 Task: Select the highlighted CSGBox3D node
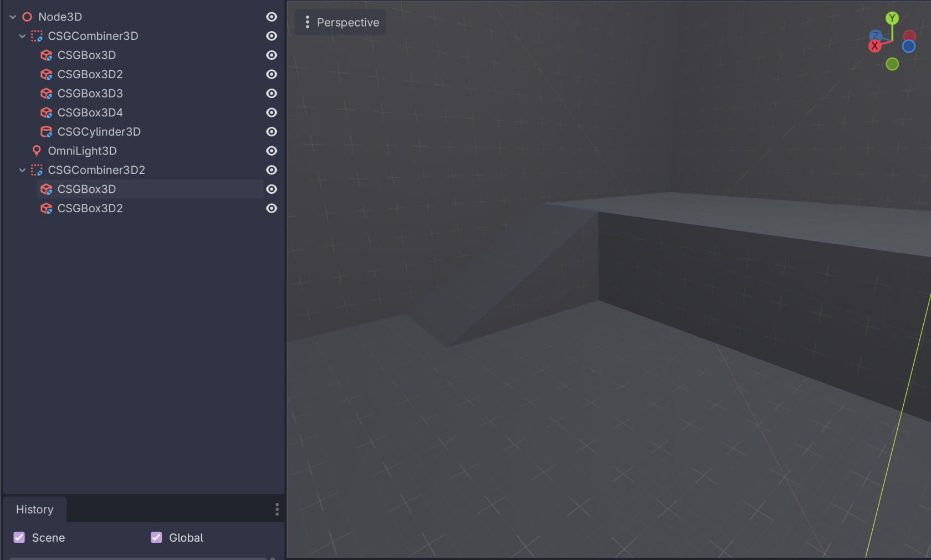tap(86, 189)
